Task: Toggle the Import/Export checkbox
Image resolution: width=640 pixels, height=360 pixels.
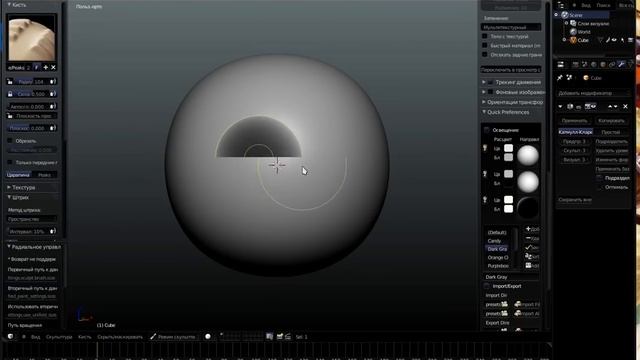Action: click(x=487, y=286)
